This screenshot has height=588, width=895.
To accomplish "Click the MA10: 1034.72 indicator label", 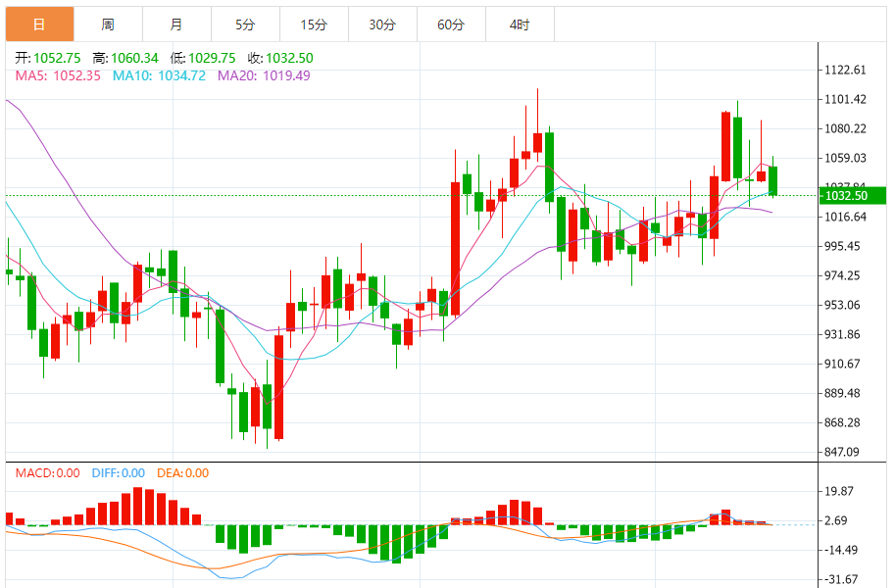I will click(159, 75).
